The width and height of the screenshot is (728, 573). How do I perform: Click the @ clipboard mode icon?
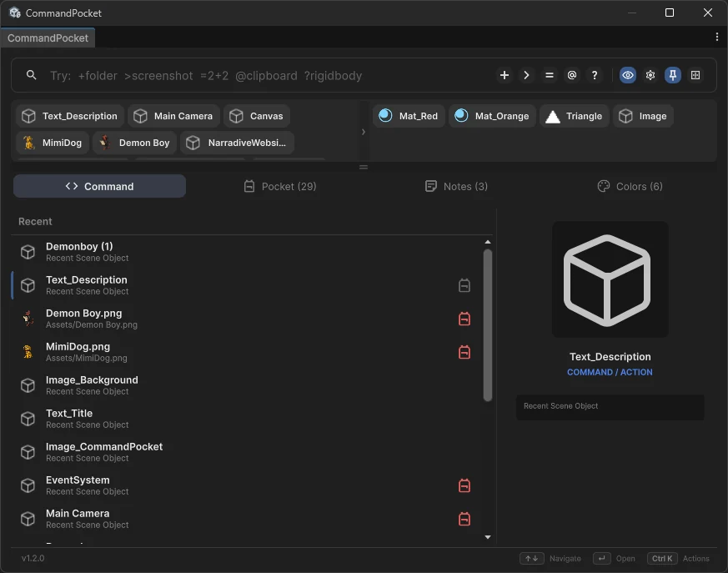tap(572, 75)
